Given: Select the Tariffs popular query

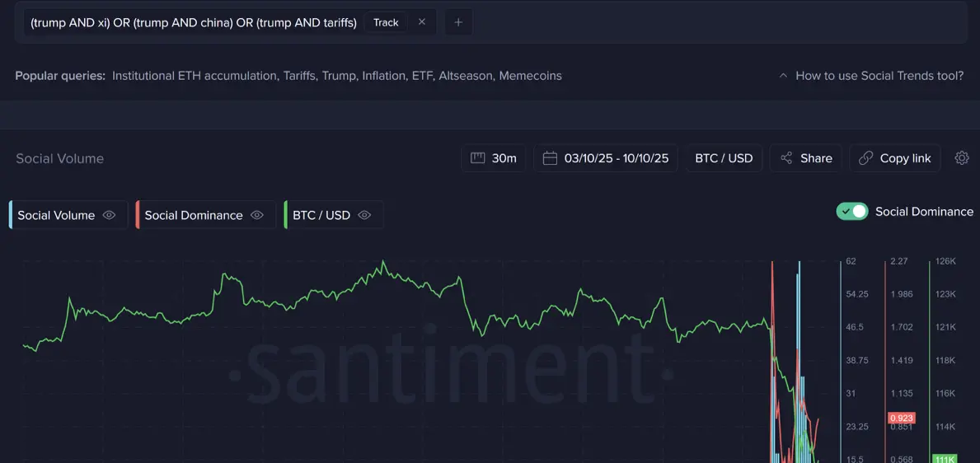Looking at the screenshot, I should (300, 76).
